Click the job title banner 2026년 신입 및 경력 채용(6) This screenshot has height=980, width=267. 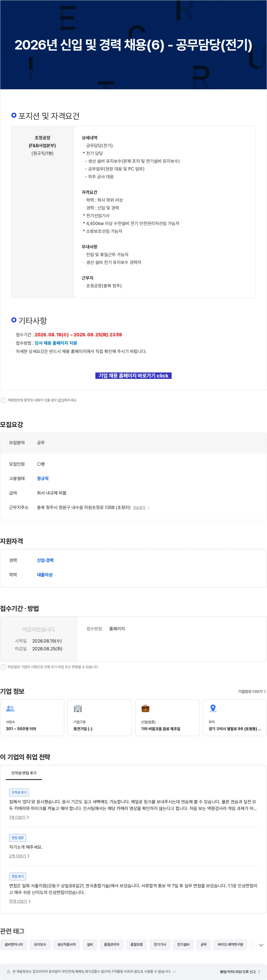133,45
